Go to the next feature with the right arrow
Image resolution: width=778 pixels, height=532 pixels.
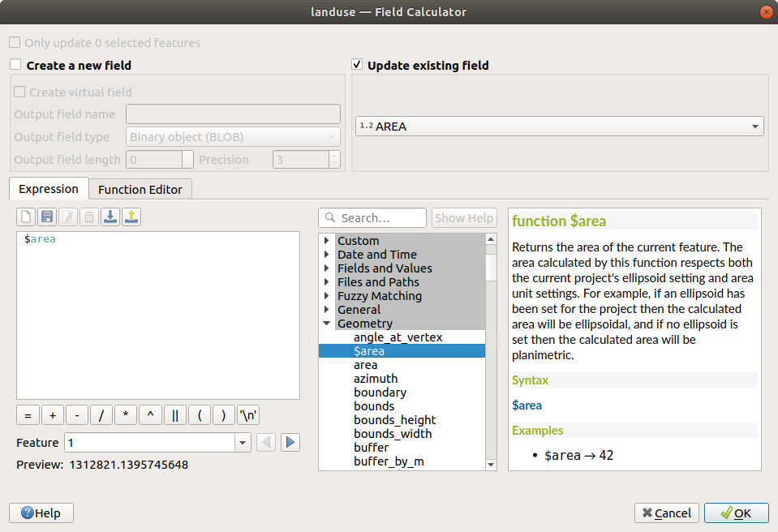(290, 443)
